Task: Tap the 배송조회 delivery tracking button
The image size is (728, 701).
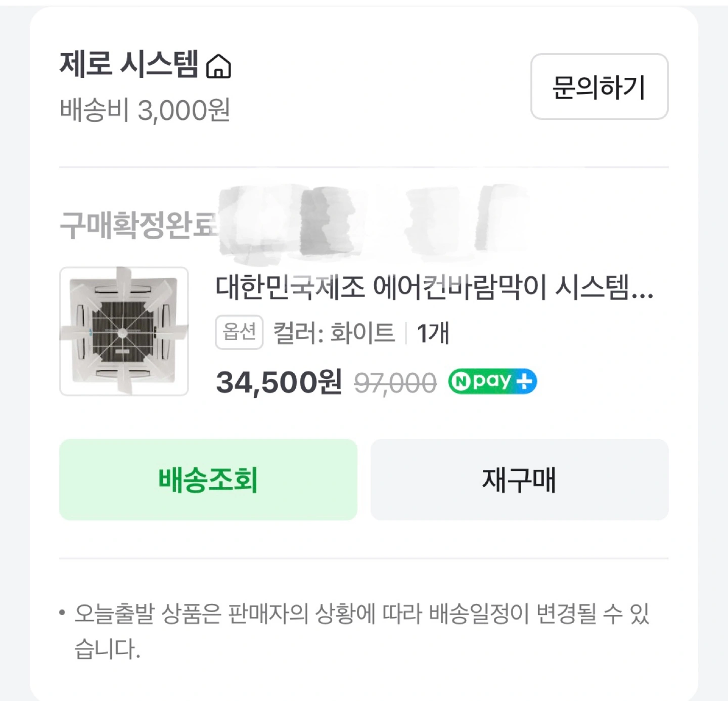Action: [x=208, y=479]
